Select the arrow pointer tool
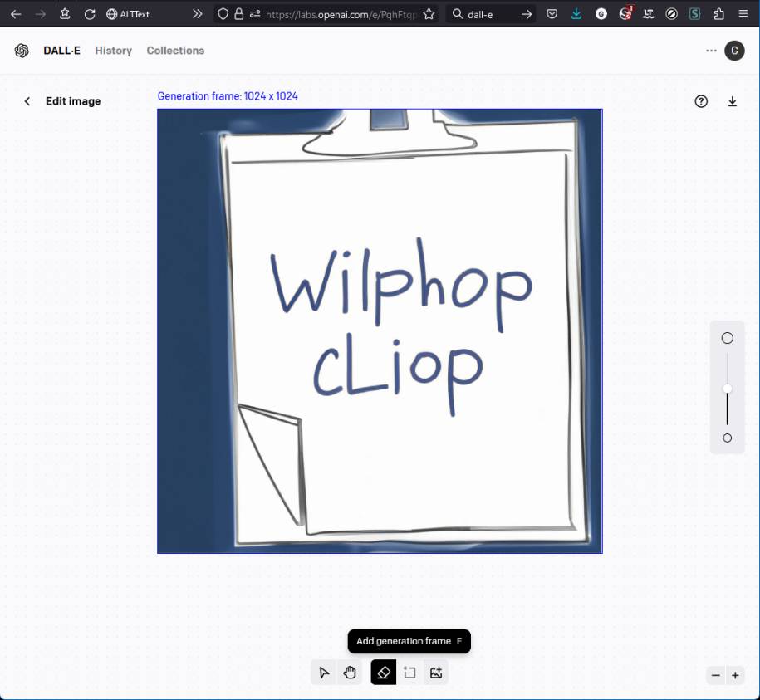 [x=324, y=673]
